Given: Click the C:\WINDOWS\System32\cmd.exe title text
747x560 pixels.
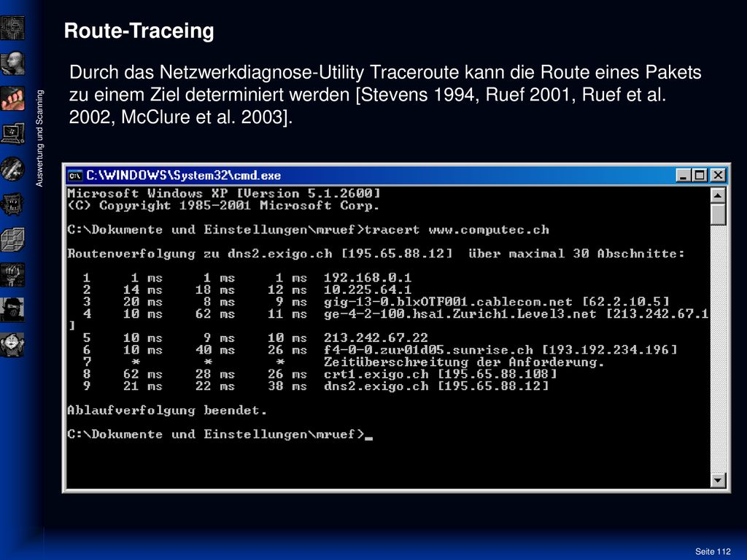Looking at the screenshot, I should [183, 176].
